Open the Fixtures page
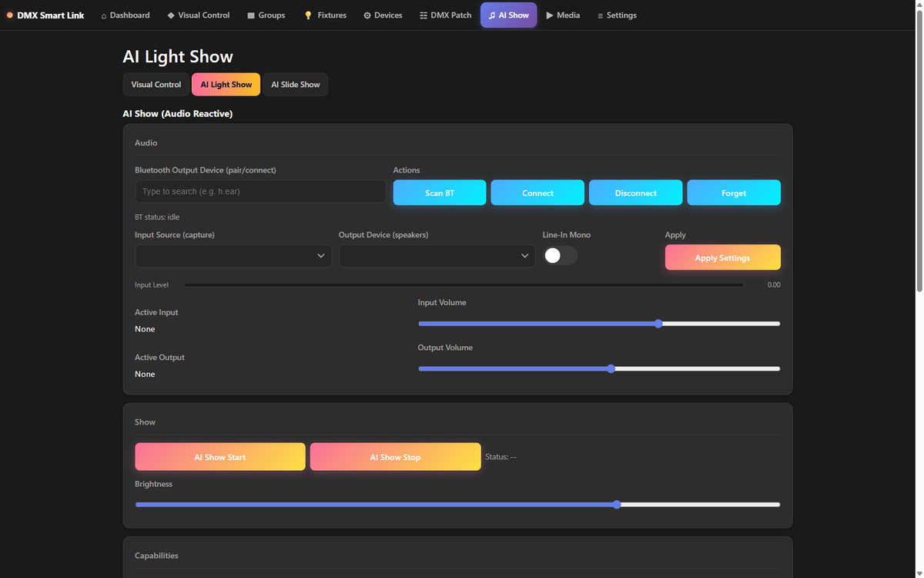This screenshot has height=578, width=924. coord(325,15)
